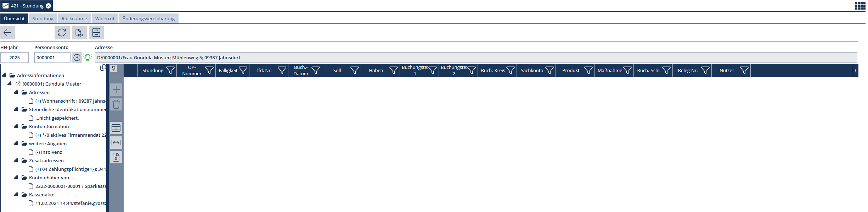Export the view as PDF
This screenshot has height=212, width=868.
click(79, 33)
